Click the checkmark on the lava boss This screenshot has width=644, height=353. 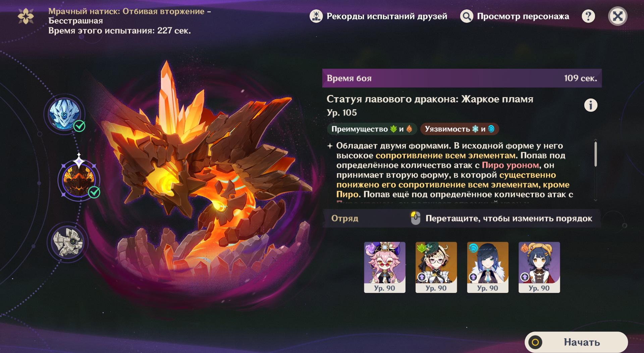[94, 192]
